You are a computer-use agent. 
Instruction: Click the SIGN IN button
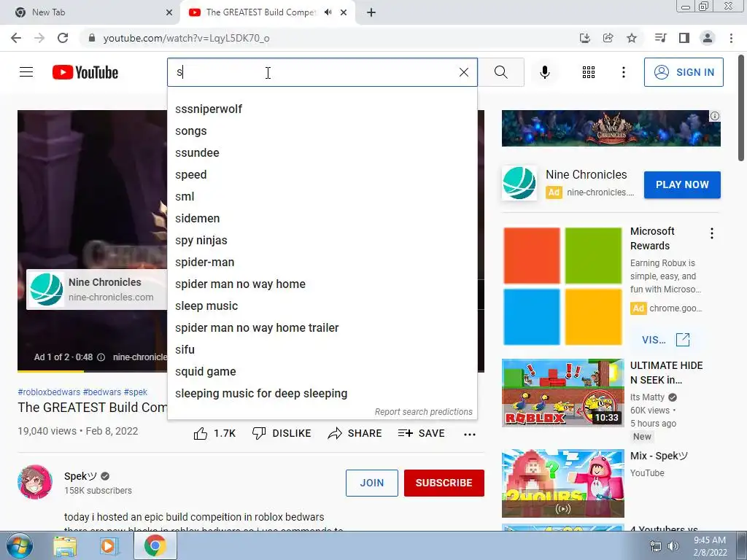(684, 72)
